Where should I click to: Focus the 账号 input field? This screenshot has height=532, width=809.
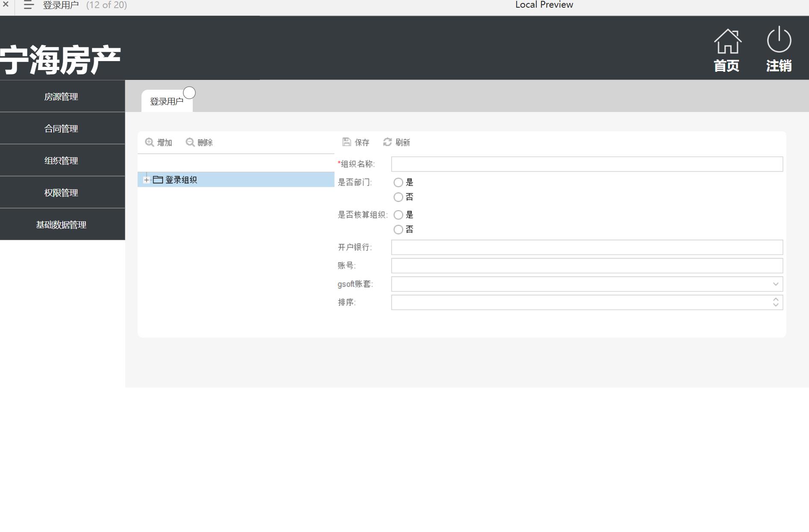tap(587, 266)
